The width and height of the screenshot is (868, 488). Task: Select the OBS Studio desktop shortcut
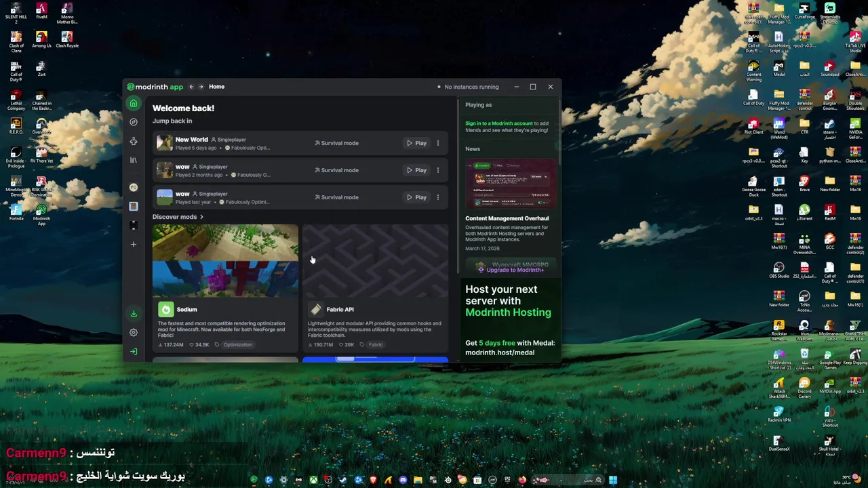point(778,270)
